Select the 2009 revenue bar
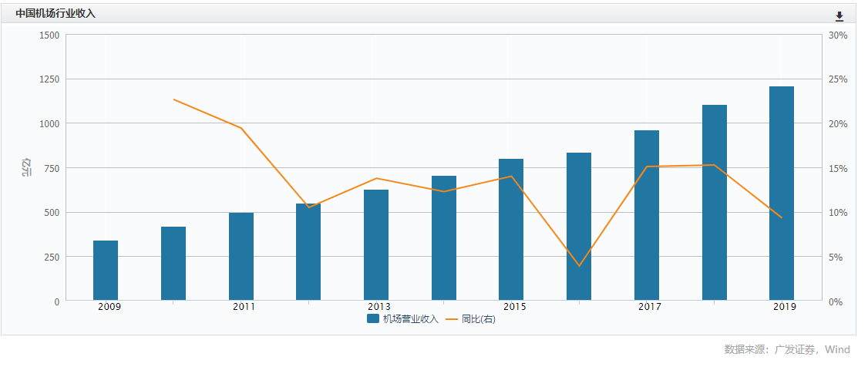The height and width of the screenshot is (367, 868). point(106,271)
